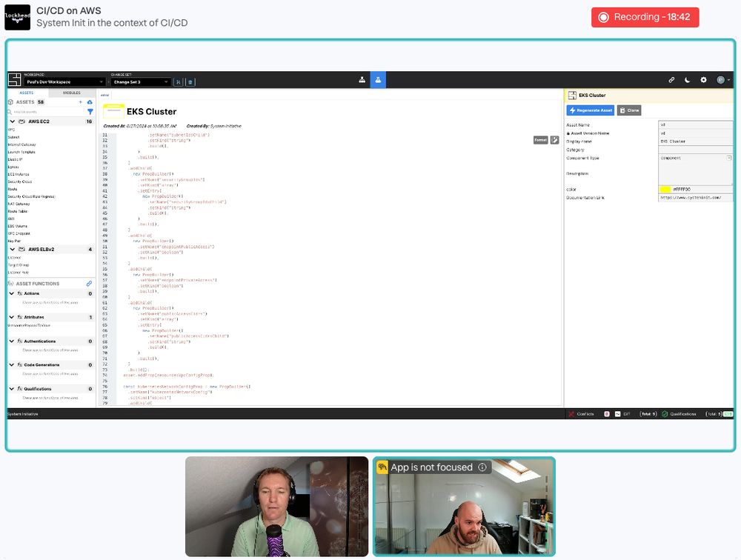Select the Subnet asset
Viewport: 741px width, 560px height.
click(13, 137)
